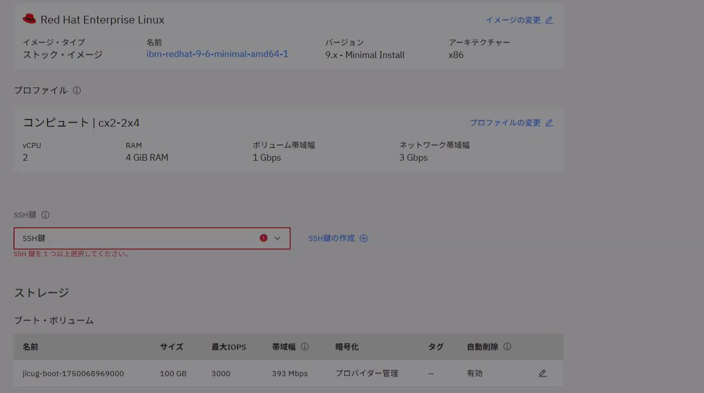Screen dimensions: 704x393
Task: Click the 4 GiB RAM value
Action: point(147,158)
